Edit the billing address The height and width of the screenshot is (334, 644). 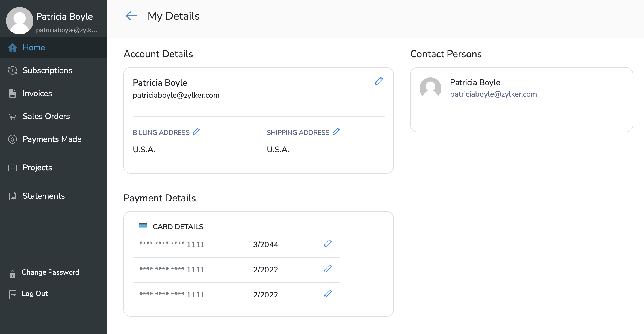(x=196, y=132)
